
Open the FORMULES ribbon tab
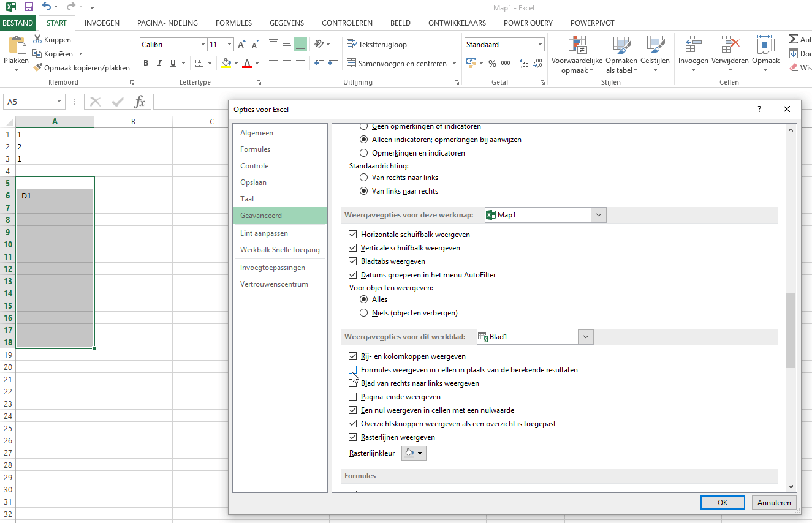[233, 23]
